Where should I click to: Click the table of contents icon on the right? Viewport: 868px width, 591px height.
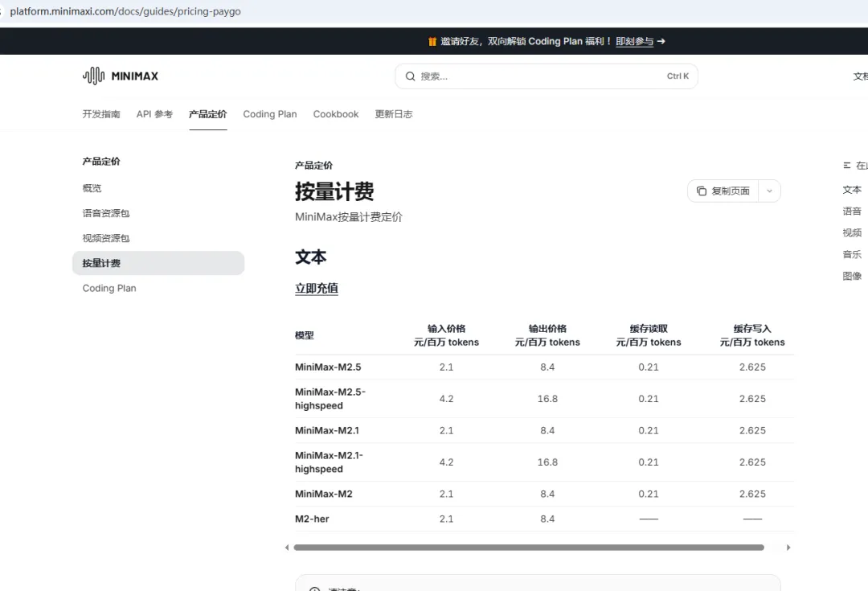coord(846,166)
